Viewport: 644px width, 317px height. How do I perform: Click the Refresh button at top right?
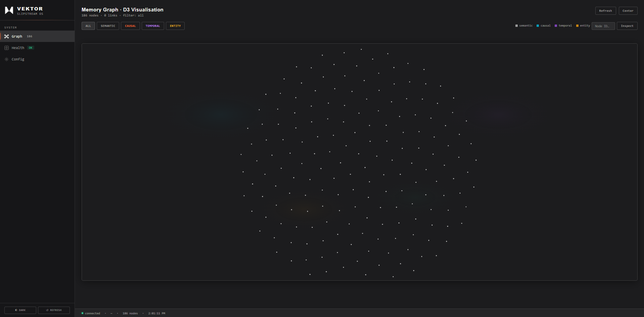pyautogui.click(x=605, y=10)
